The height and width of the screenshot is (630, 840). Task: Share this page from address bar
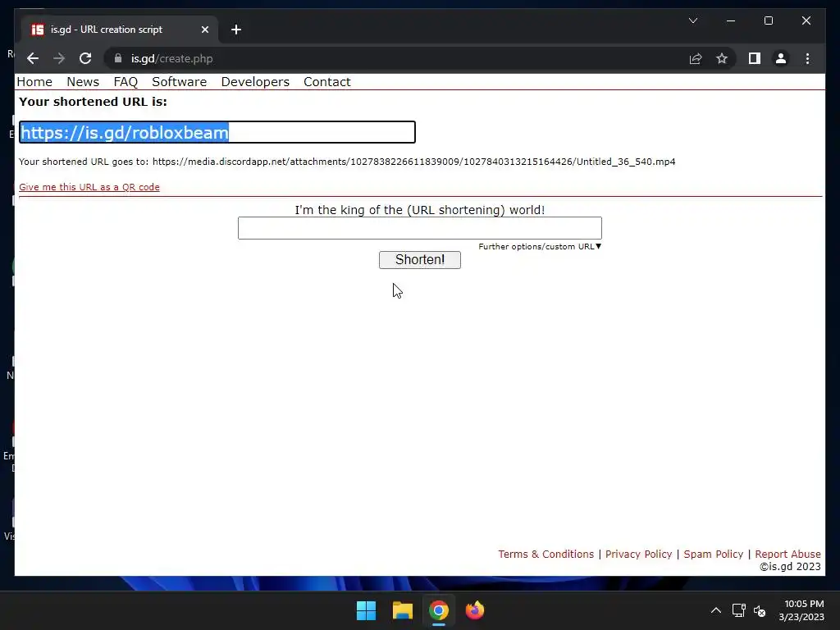coord(696,58)
